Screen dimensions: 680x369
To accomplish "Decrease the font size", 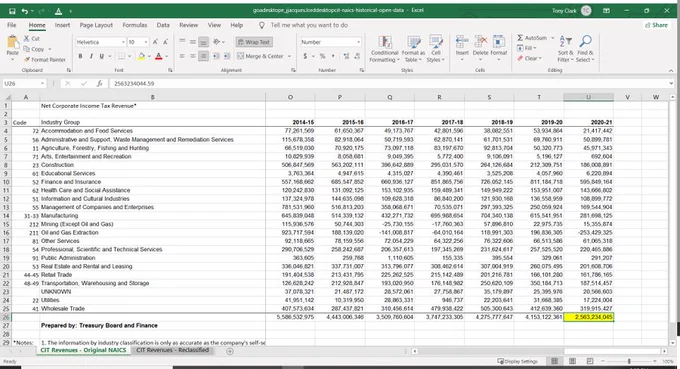I will click(x=166, y=42).
